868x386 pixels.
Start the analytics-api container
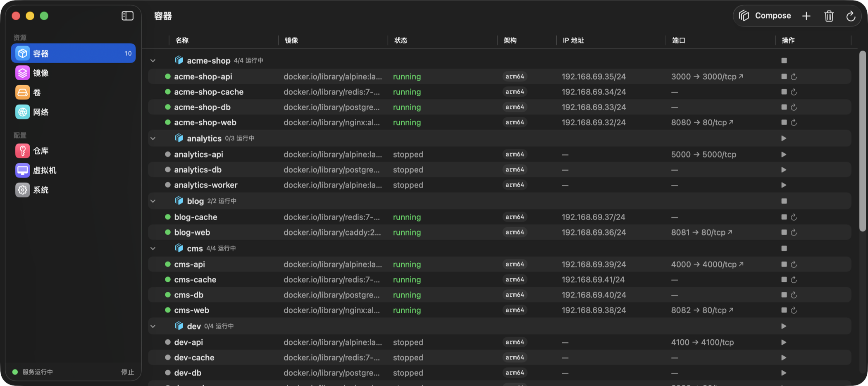coord(784,155)
